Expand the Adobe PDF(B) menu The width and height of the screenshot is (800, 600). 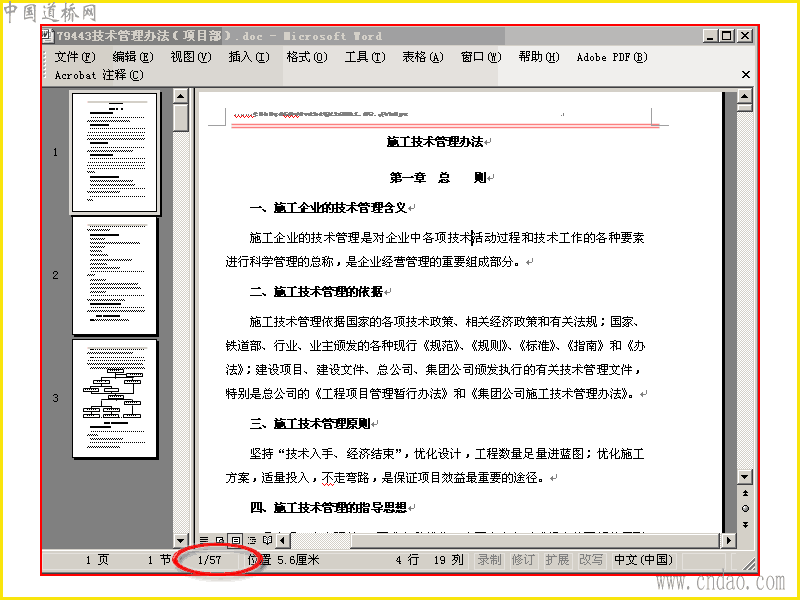pos(612,57)
